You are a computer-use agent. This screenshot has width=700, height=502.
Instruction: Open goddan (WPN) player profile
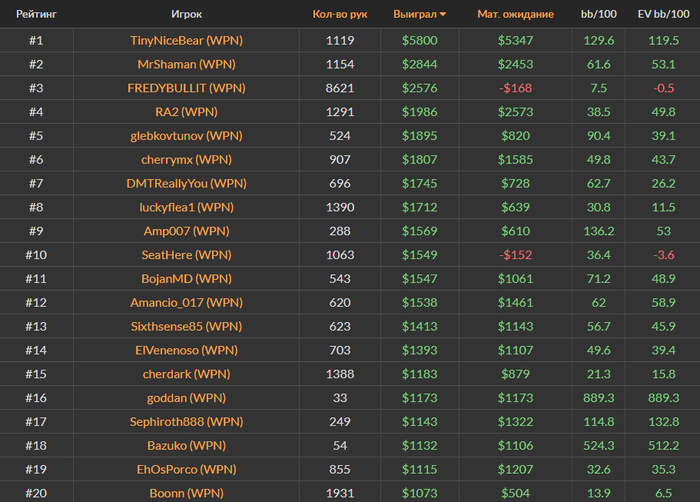[187, 398]
